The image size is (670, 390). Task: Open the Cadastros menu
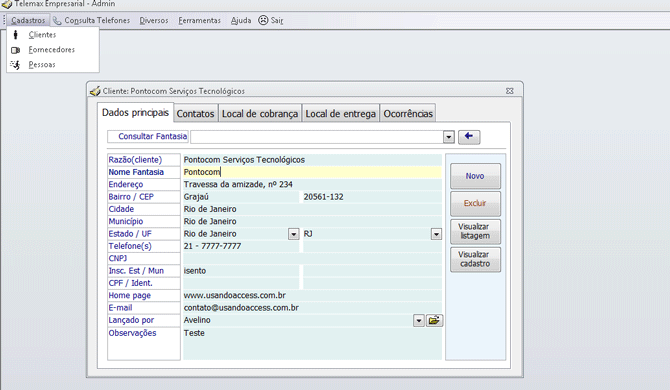point(28,20)
